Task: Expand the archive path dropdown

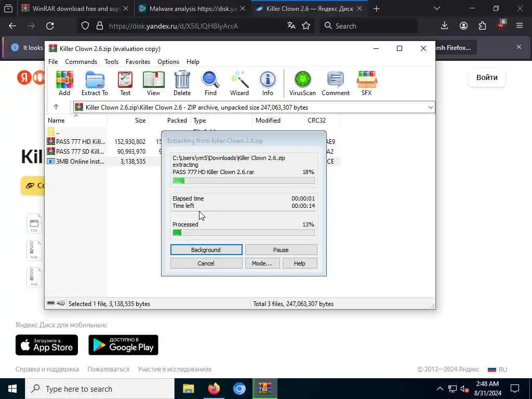Action: pos(430,107)
